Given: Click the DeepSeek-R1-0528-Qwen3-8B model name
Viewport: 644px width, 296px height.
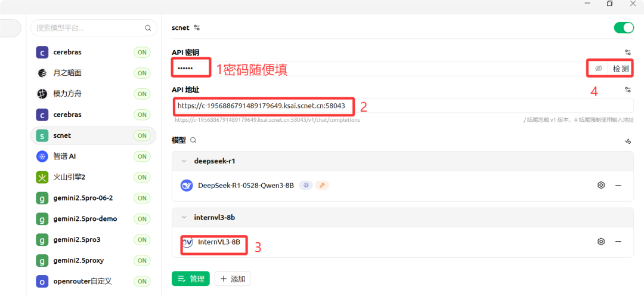Looking at the screenshot, I should pyautogui.click(x=246, y=186).
